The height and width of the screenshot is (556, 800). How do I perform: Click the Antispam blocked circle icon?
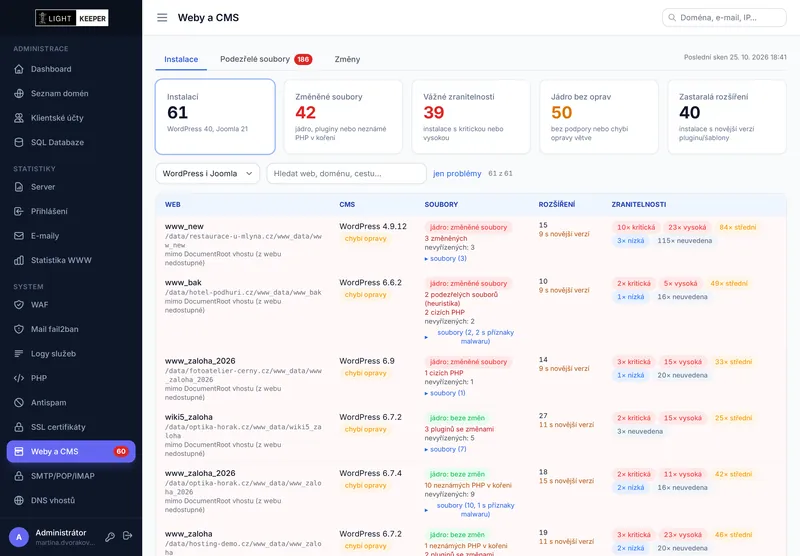click(x=19, y=402)
